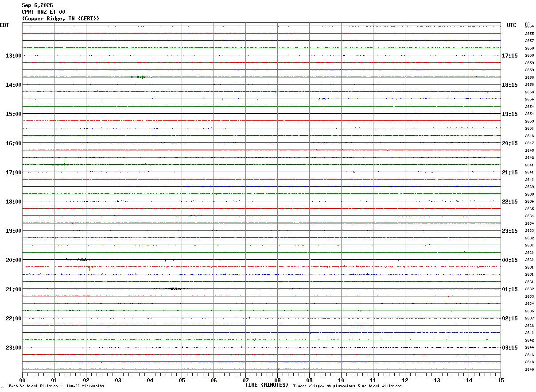Viewport: 536px width, 392px height.
Task: Click the CPRT HNZ ET 00 station code
Action: click(43, 12)
